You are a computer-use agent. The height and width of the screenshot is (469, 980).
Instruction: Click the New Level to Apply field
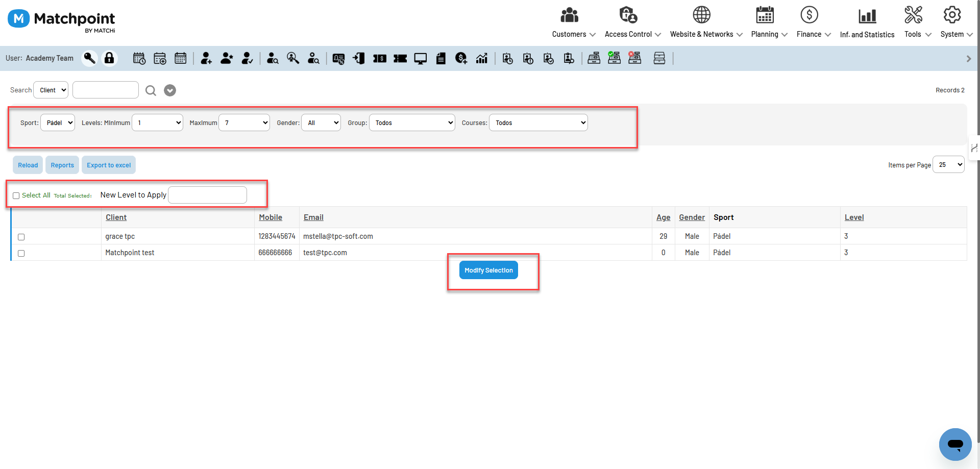pos(207,195)
